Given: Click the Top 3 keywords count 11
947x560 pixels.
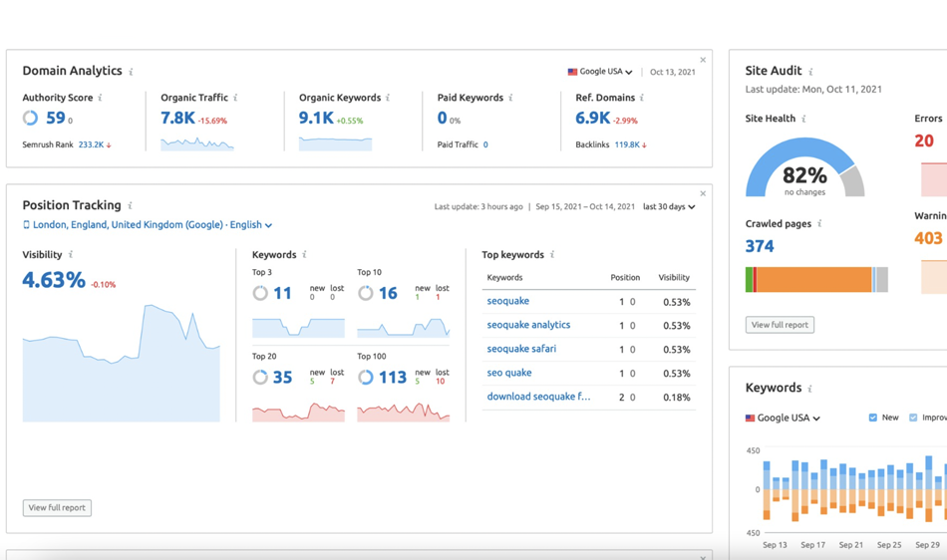Looking at the screenshot, I should pyautogui.click(x=282, y=293).
